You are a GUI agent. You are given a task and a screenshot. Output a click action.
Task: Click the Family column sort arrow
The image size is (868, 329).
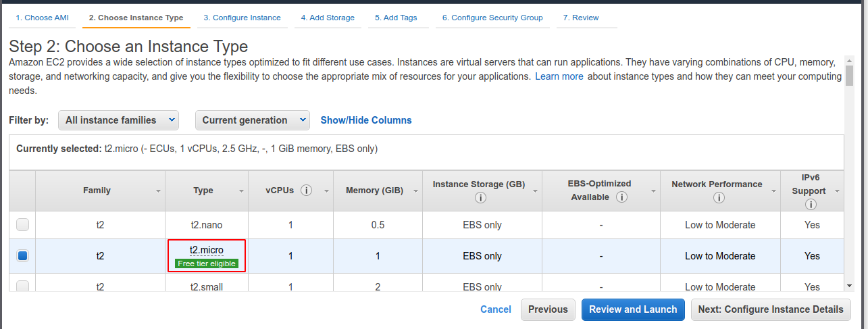pos(159,191)
